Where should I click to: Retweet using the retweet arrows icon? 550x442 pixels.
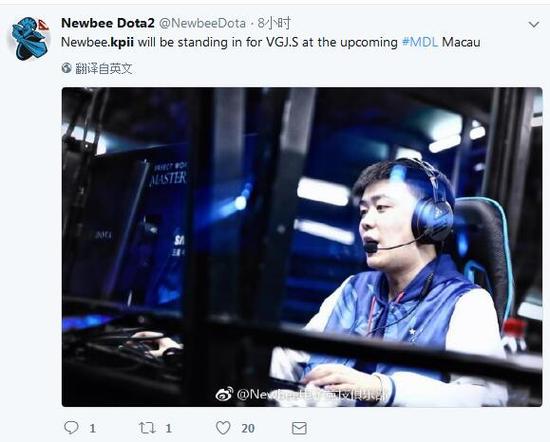coord(147,428)
